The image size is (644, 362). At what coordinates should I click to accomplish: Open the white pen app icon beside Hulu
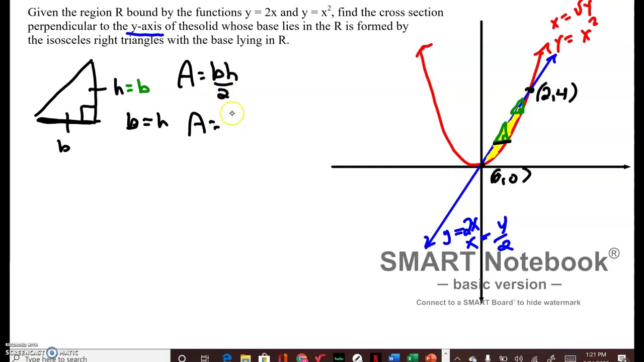coord(357,358)
